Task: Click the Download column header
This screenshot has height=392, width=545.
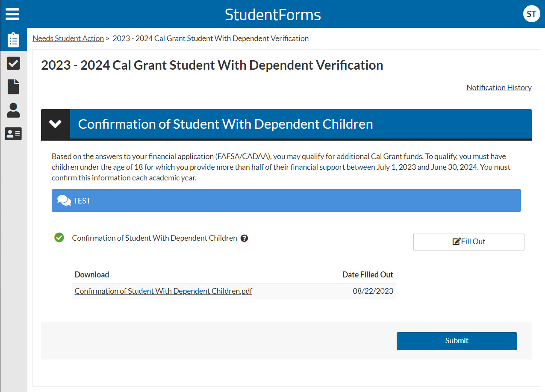Action: 92,274
